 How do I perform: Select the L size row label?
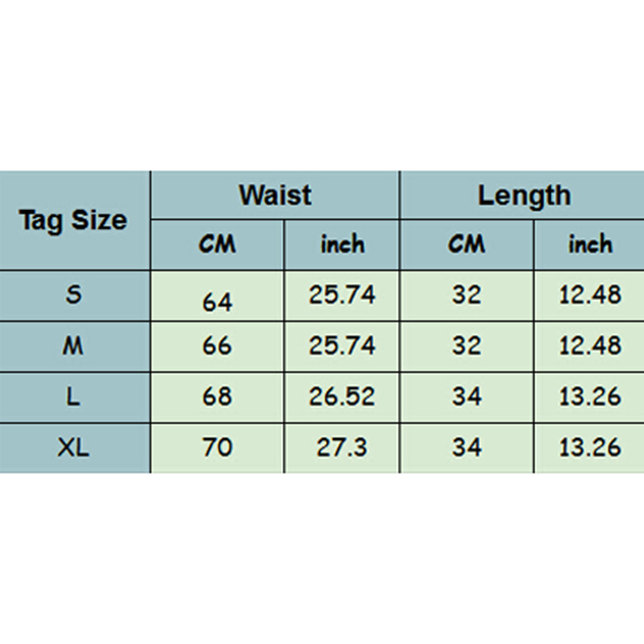click(74, 397)
